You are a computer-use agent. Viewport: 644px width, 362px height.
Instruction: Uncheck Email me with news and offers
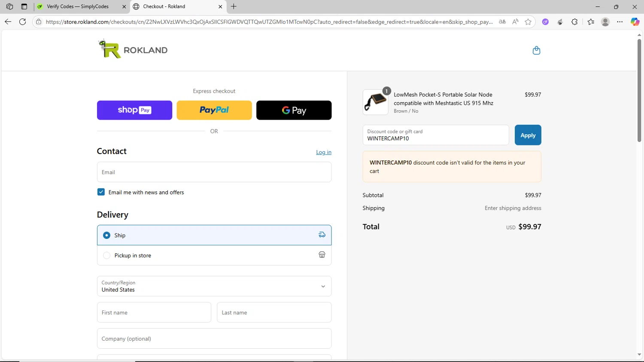click(101, 192)
